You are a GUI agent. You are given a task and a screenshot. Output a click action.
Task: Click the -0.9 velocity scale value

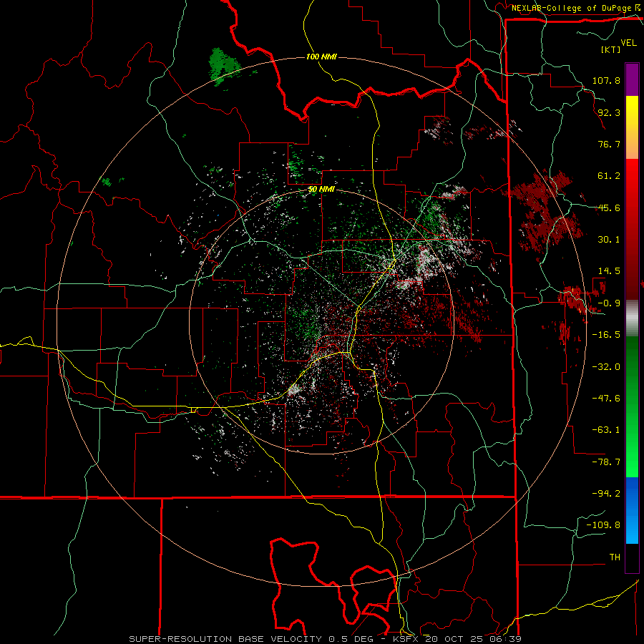tap(609, 303)
